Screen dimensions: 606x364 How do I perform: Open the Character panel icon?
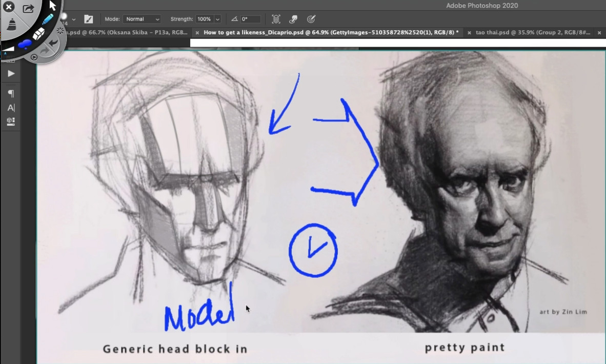click(11, 108)
